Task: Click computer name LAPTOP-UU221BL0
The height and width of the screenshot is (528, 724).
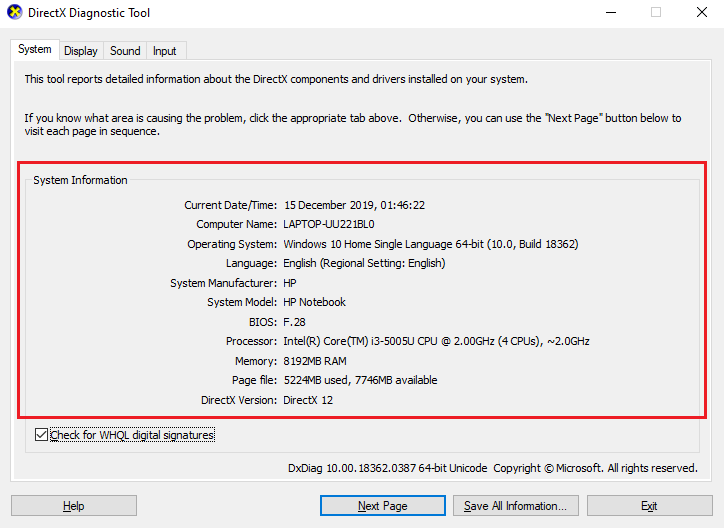Action: [329, 224]
